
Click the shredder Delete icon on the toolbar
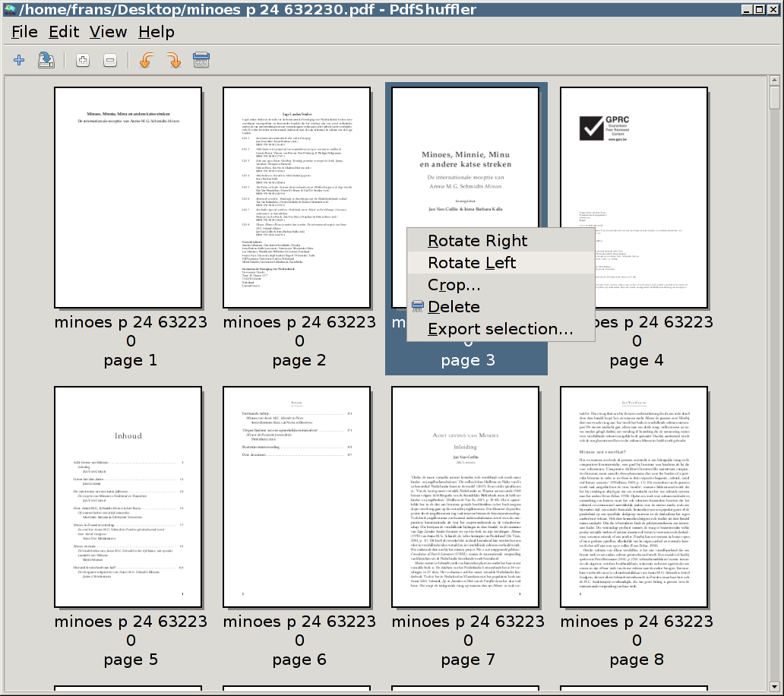pyautogui.click(x=201, y=60)
